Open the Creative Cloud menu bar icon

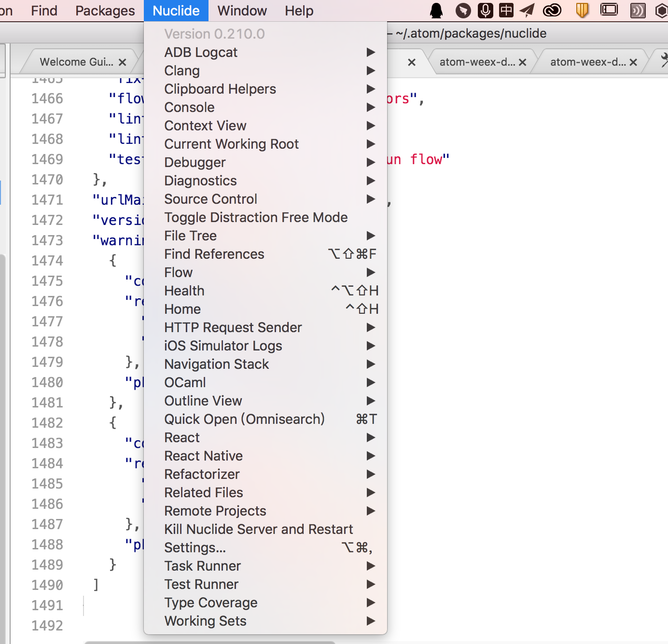pyautogui.click(x=552, y=10)
